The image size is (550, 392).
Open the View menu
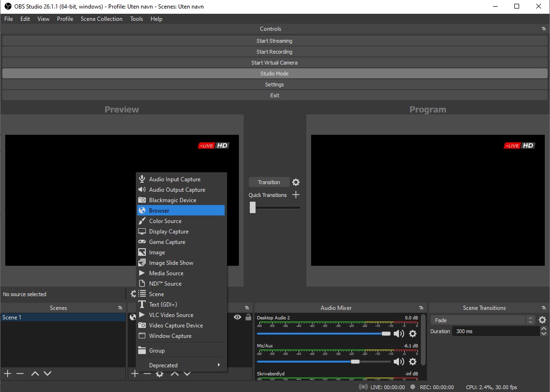coord(44,19)
